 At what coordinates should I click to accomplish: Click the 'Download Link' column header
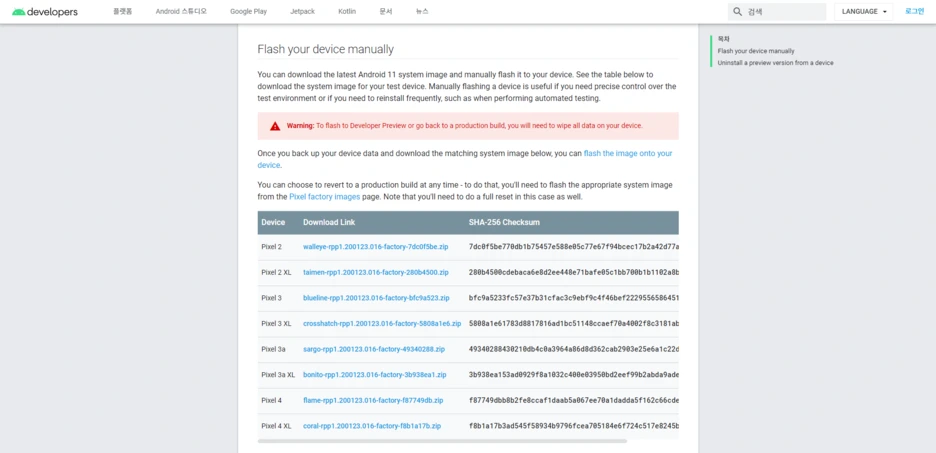tap(329, 222)
